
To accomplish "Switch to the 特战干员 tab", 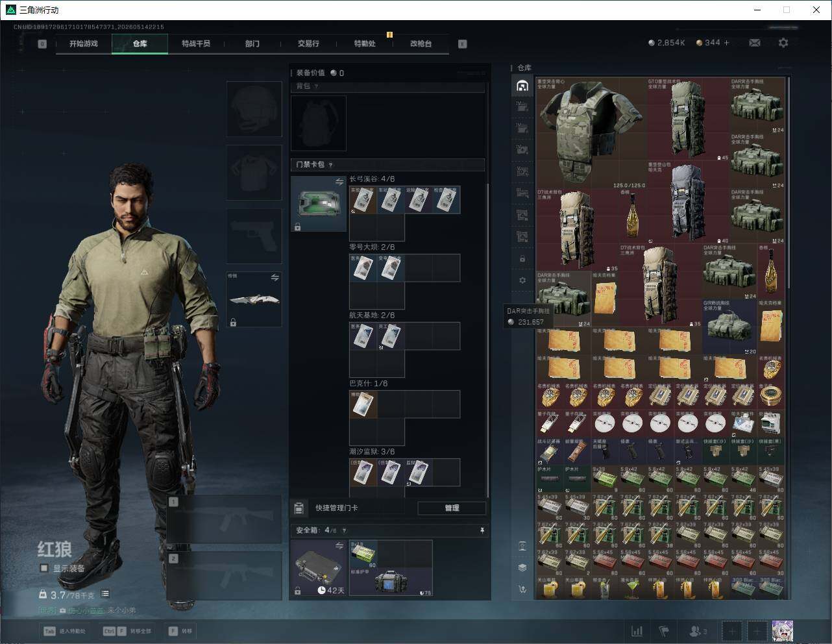I will [196, 43].
